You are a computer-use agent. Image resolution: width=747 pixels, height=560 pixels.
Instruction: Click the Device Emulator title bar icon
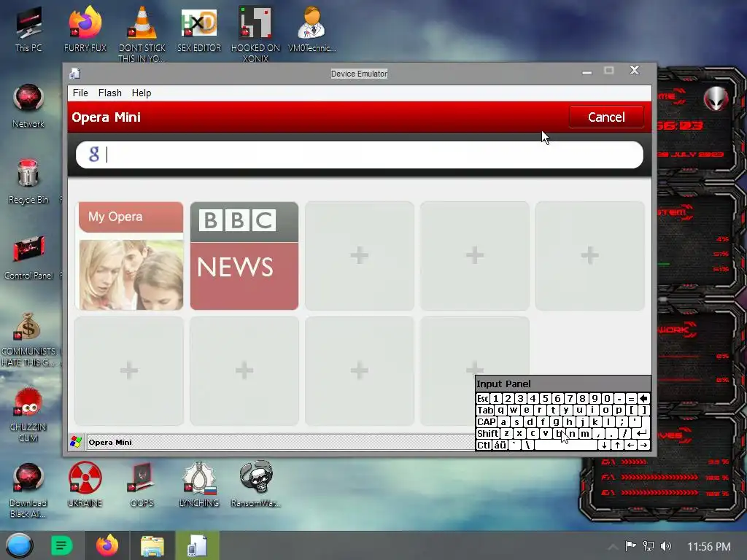tap(75, 74)
